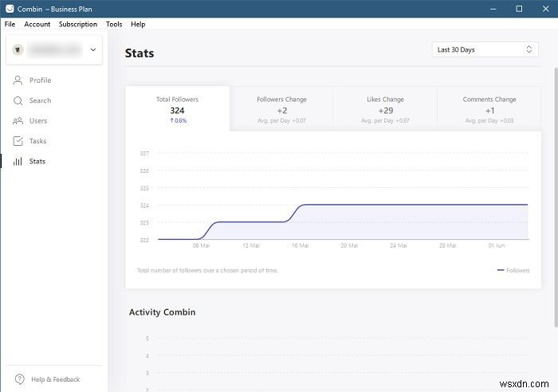Click the Combin app logo in title bar
558x392 pixels.
[9, 8]
